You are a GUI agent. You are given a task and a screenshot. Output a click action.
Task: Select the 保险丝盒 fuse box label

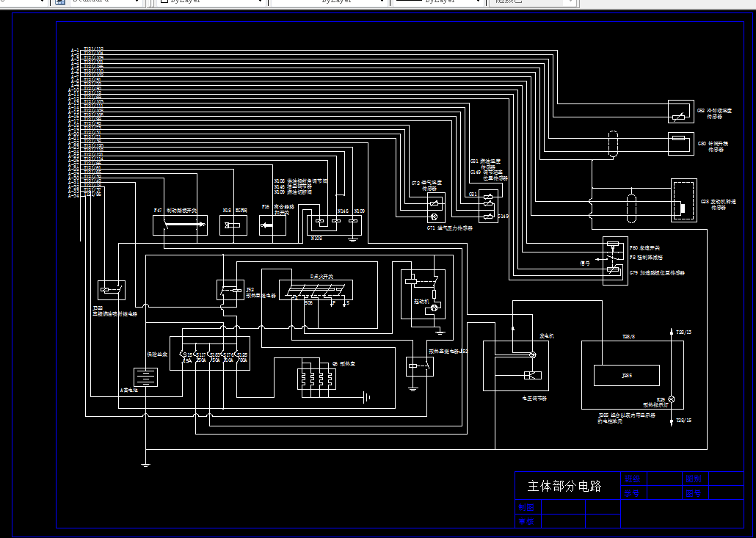point(157,355)
